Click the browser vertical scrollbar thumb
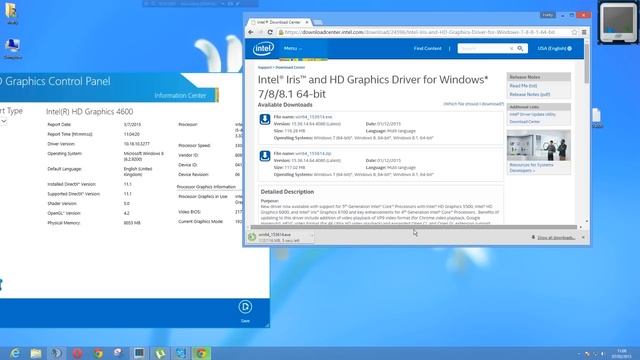Image resolution: width=640 pixels, height=360 pixels. pyautogui.click(x=587, y=63)
